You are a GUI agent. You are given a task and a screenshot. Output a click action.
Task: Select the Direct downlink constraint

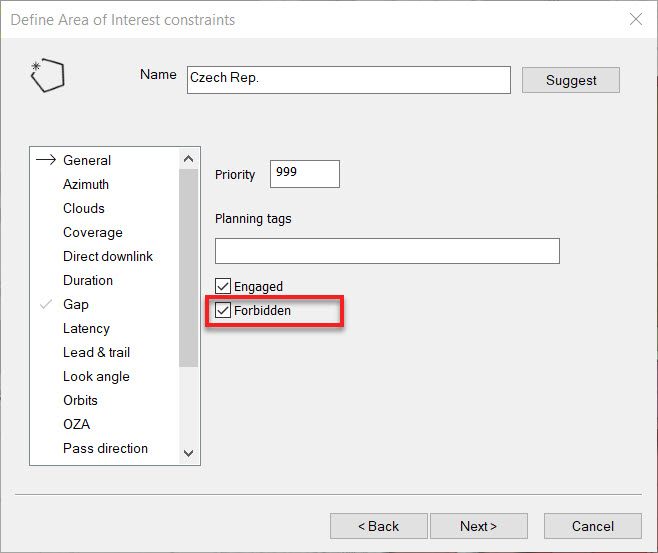tap(108, 256)
